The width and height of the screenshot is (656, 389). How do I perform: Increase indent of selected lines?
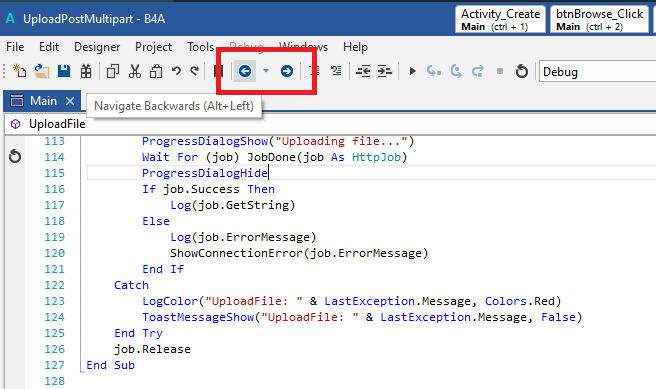tap(384, 71)
